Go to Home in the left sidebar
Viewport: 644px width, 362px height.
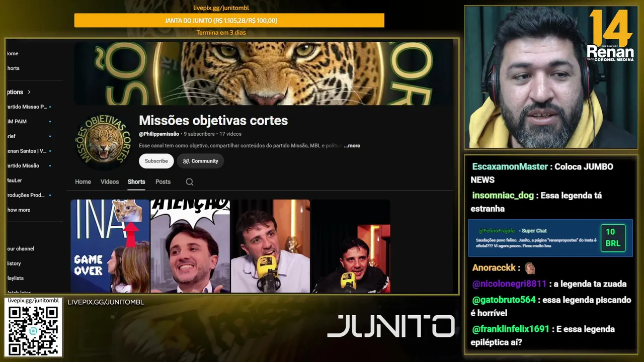[13, 53]
